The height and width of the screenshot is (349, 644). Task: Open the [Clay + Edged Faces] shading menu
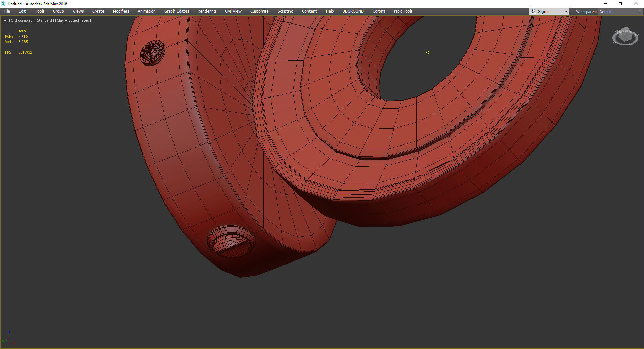[x=73, y=20]
